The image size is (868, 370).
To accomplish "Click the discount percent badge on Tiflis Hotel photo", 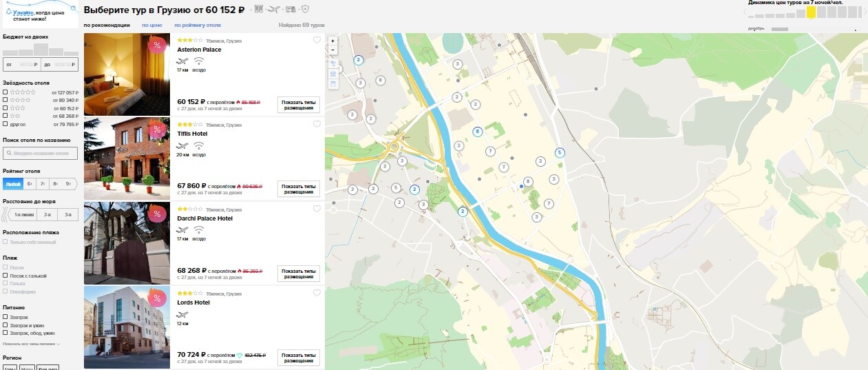I will [158, 130].
